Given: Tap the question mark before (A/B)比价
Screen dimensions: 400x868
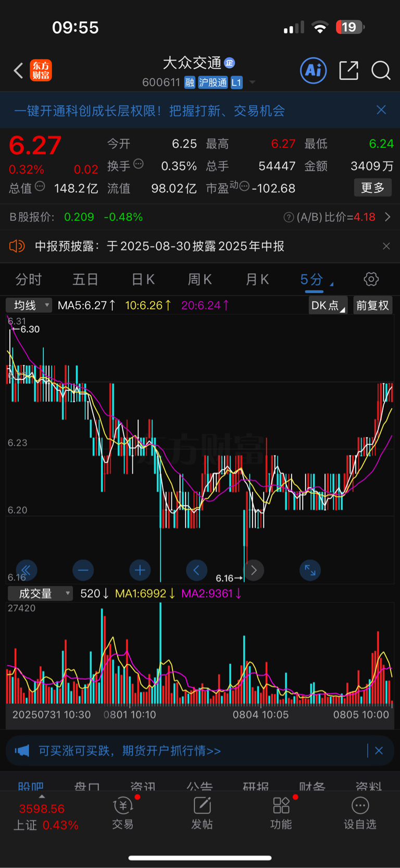Looking at the screenshot, I should pyautogui.click(x=289, y=217).
